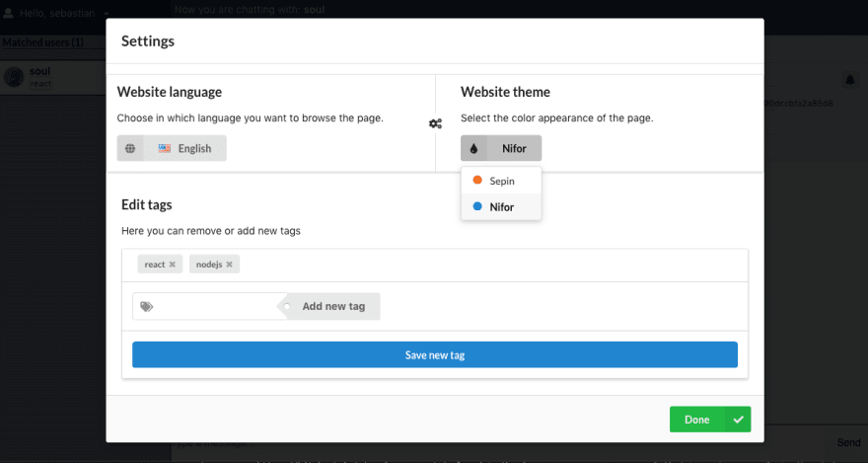Click the US flag icon beside English
This screenshot has height=463, width=868.
165,148
